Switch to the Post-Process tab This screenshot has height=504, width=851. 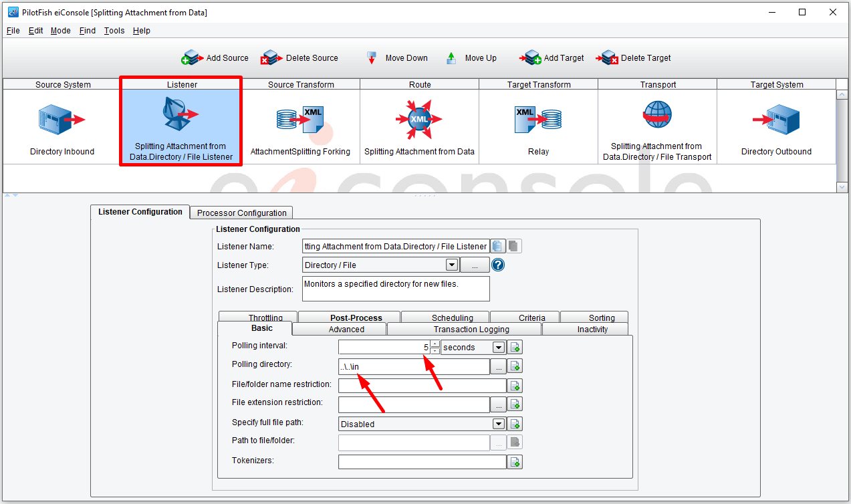[x=350, y=318]
